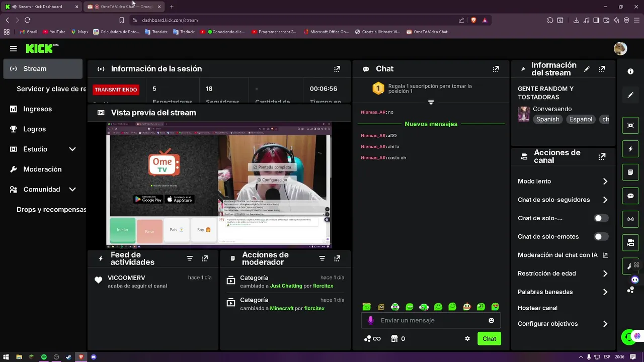The image size is (644, 362).
Task: Click the Spanish tag chip
Action: tap(547, 119)
